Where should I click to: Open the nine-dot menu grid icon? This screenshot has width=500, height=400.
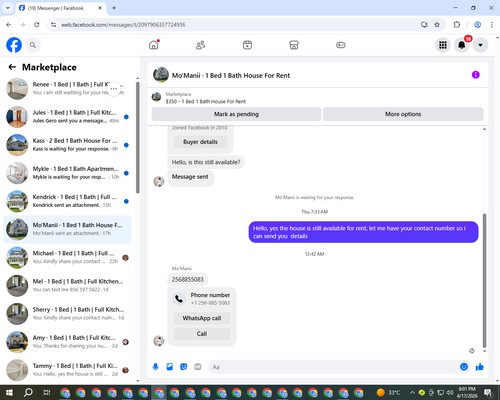pos(443,45)
